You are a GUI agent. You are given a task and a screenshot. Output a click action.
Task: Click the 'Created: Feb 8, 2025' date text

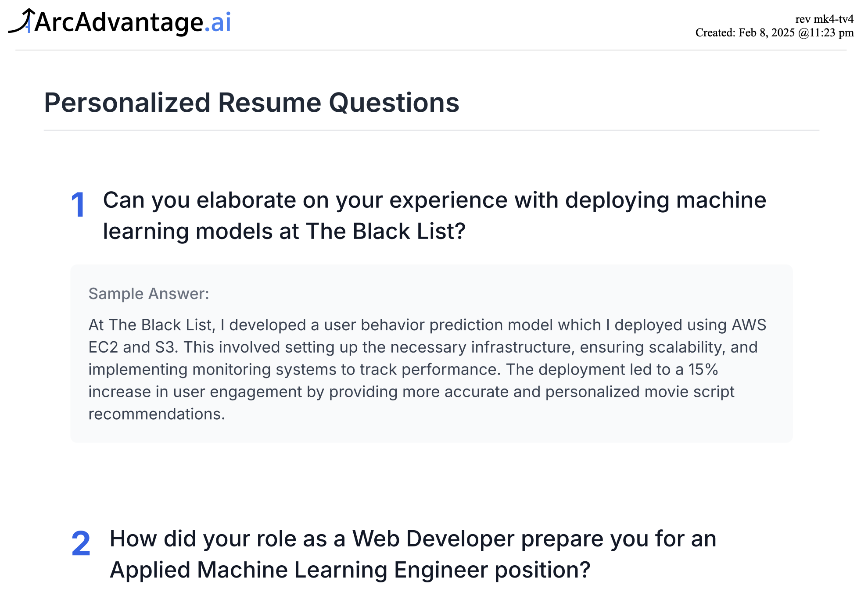(745, 33)
